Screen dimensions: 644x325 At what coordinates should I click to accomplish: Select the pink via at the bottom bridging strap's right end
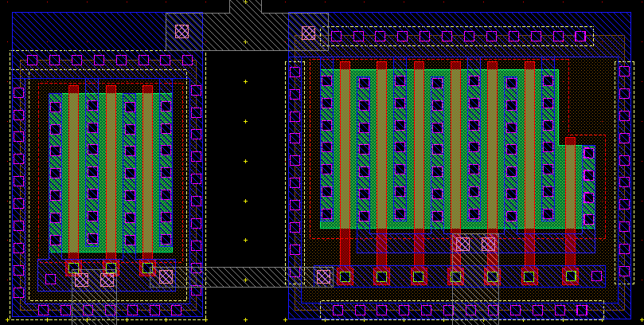click(324, 276)
